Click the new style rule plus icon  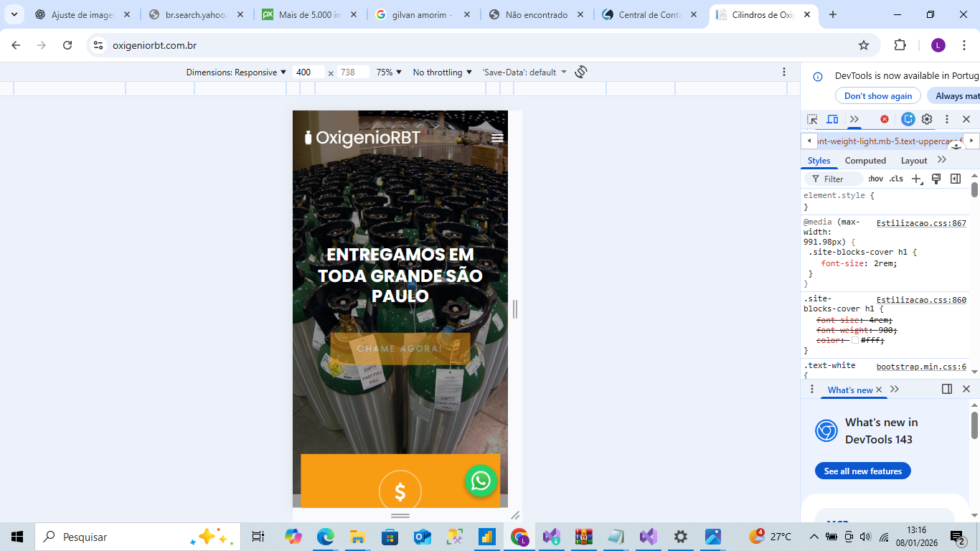(x=916, y=179)
